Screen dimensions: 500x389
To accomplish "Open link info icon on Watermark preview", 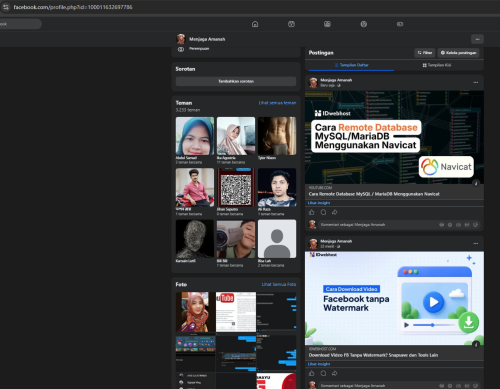I will (x=476, y=344).
